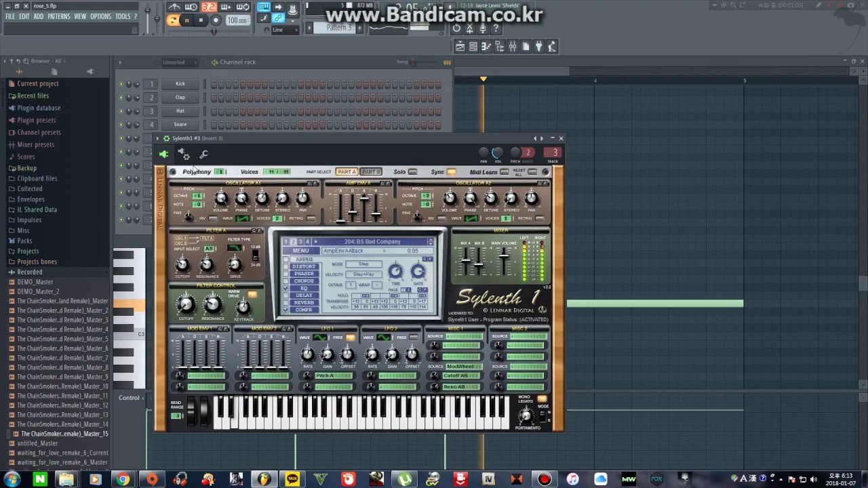Image resolution: width=868 pixels, height=488 pixels.
Task: Click the Mixer Mix A fader
Action: pyautogui.click(x=466, y=260)
